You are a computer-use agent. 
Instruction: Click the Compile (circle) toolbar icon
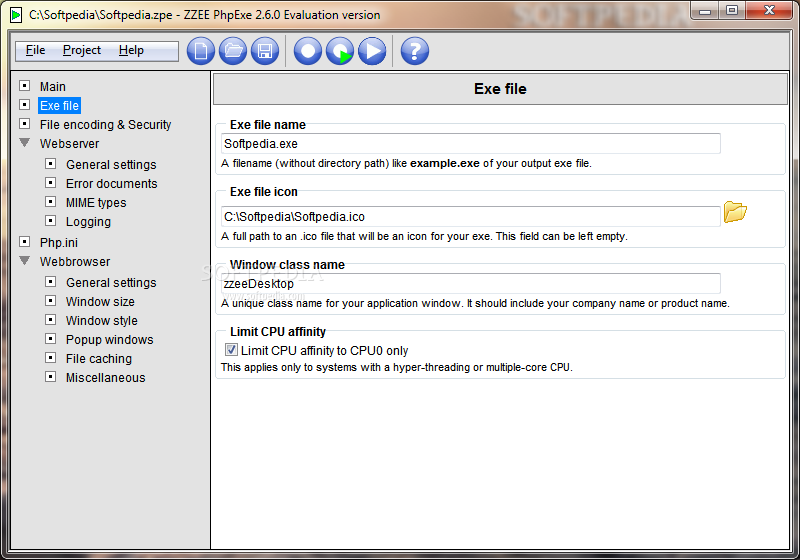click(x=308, y=51)
